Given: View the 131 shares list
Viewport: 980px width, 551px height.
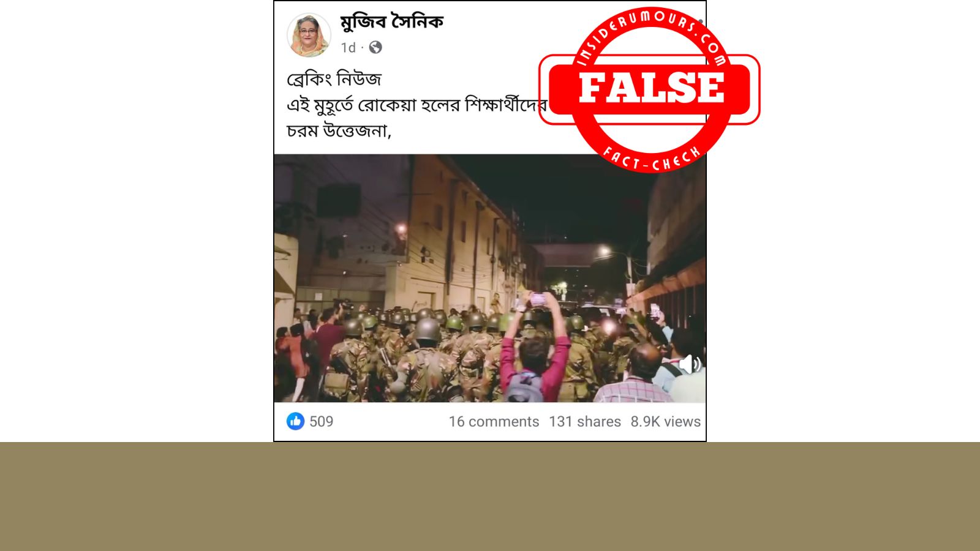Looking at the screenshot, I should tap(585, 422).
